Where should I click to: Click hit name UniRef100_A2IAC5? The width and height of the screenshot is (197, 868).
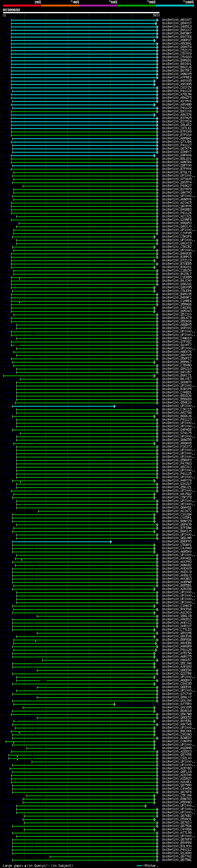click(177, 203)
